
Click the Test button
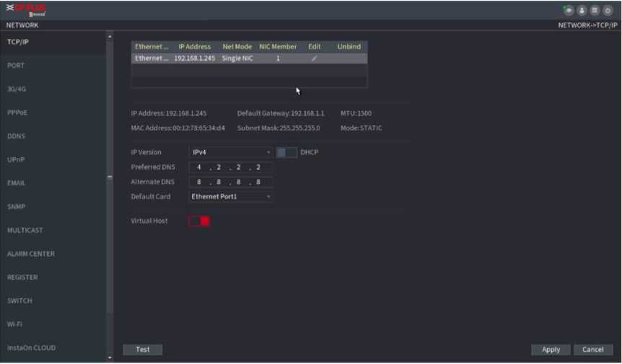coord(143,350)
